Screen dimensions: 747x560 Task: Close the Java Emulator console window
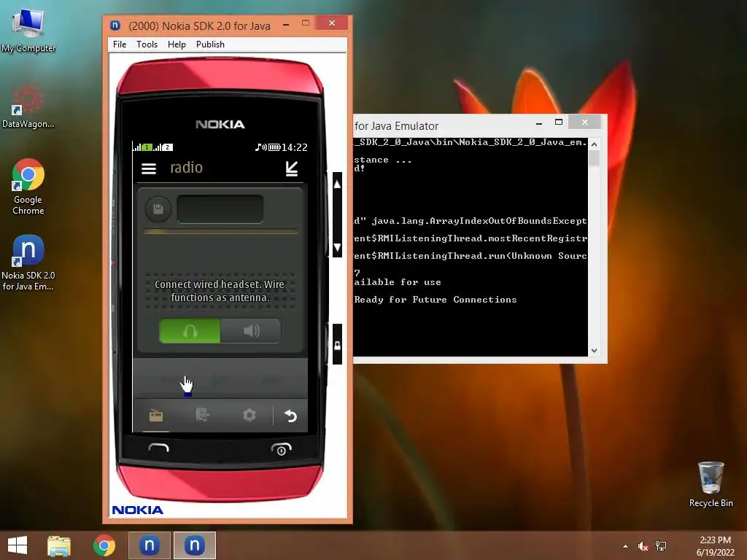[x=584, y=122]
